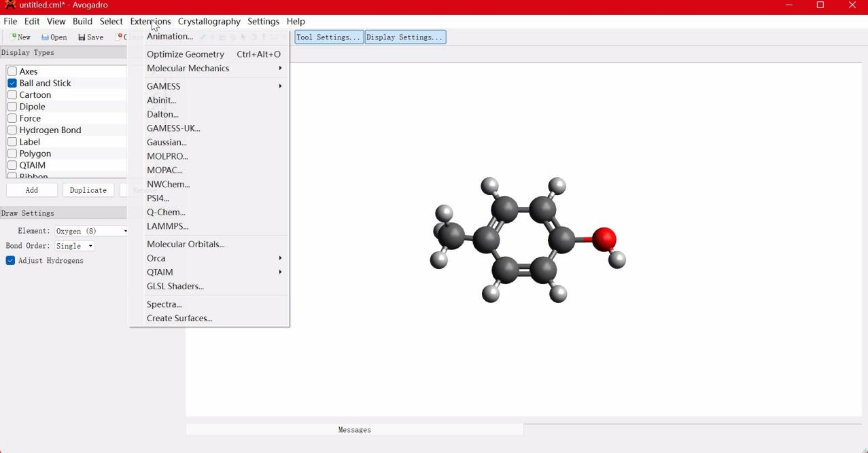Open the Element dropdown showing Oxygen
Screen dimensions: 868x453
pos(92,231)
